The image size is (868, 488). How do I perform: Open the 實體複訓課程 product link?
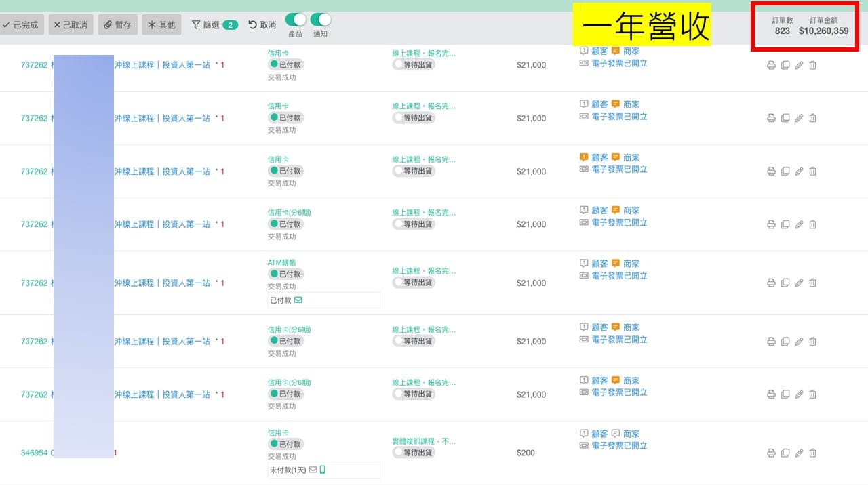(x=424, y=441)
